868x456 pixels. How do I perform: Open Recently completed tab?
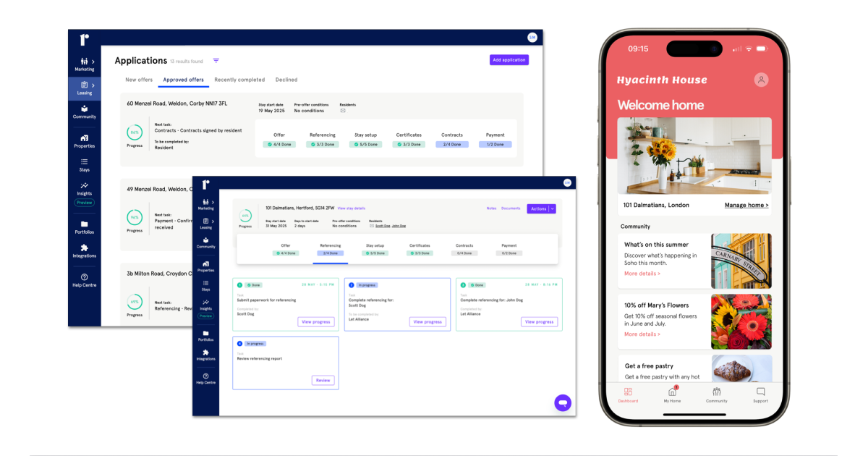coord(239,80)
